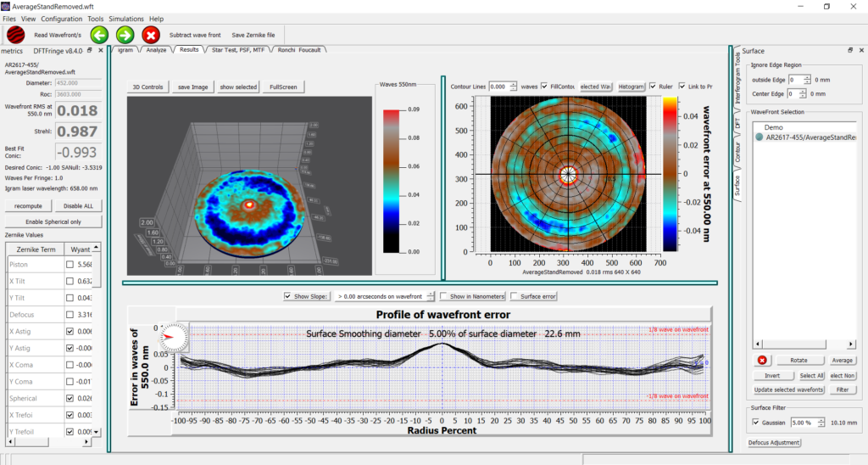Click the Rotate button
Image resolution: width=868 pixels, height=465 pixels.
click(798, 361)
